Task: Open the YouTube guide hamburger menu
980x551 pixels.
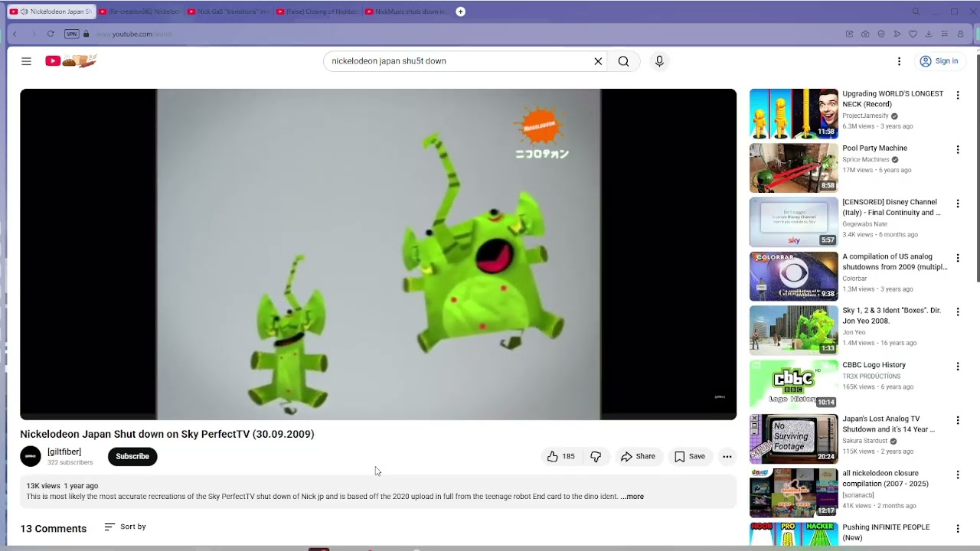Action: [26, 61]
